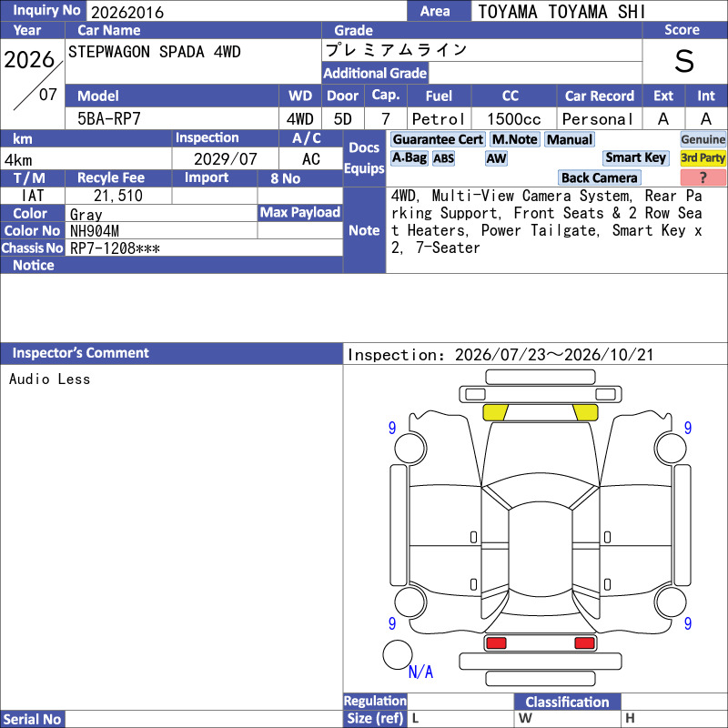Click the score S cell
Screen dimensions: 728x728
(684, 61)
